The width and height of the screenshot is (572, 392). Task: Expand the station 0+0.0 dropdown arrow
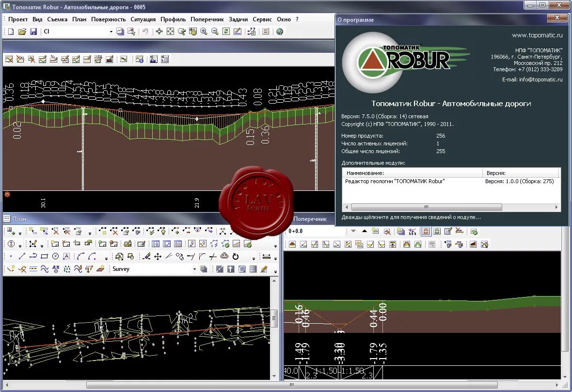coord(353,231)
